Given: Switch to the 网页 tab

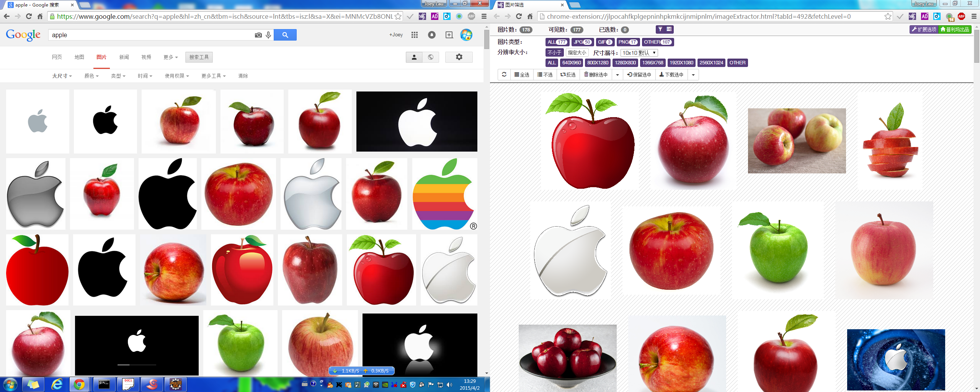Looking at the screenshot, I should [57, 57].
